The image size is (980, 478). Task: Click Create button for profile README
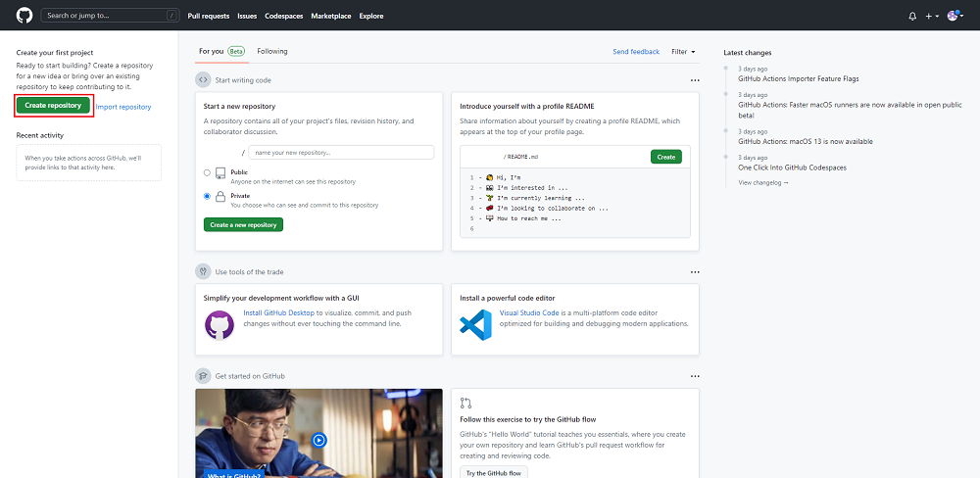click(x=665, y=157)
